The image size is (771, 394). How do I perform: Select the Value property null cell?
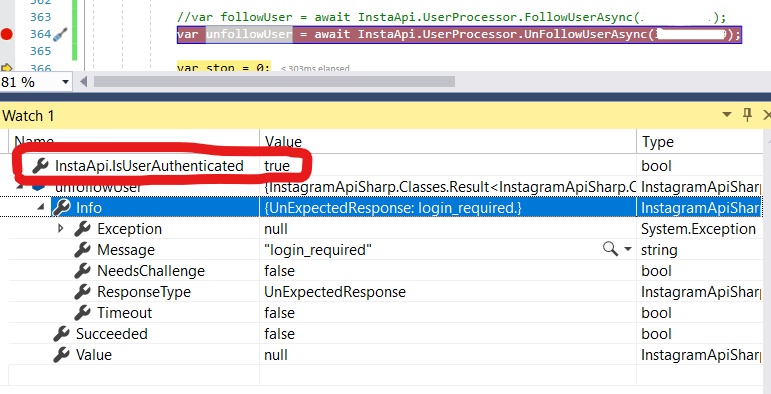click(447, 355)
